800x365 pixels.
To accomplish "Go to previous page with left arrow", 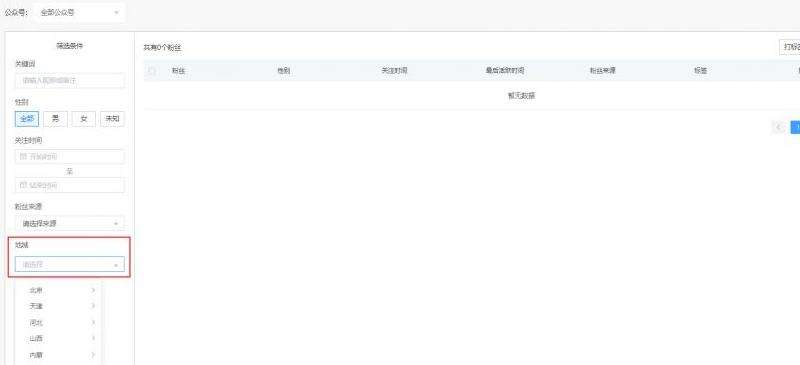I will (779, 127).
